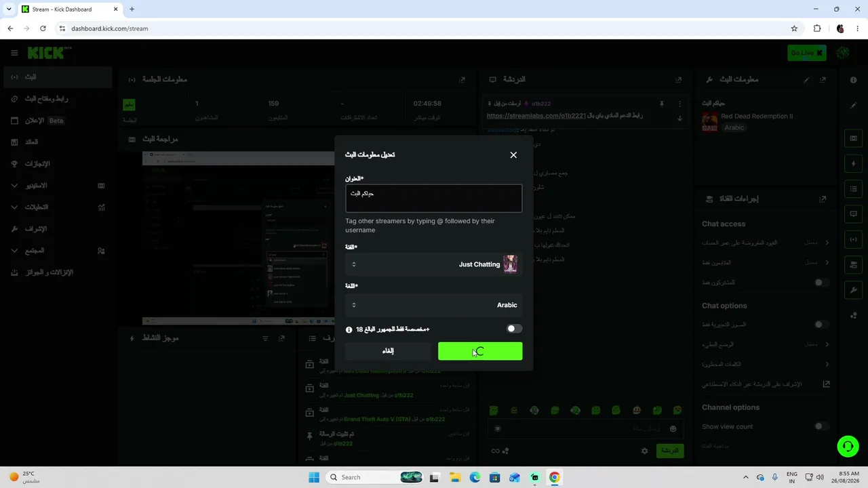Image resolution: width=868 pixels, height=488 pixels.
Task: Open the Just Chatting category dropdown
Action: [433, 264]
